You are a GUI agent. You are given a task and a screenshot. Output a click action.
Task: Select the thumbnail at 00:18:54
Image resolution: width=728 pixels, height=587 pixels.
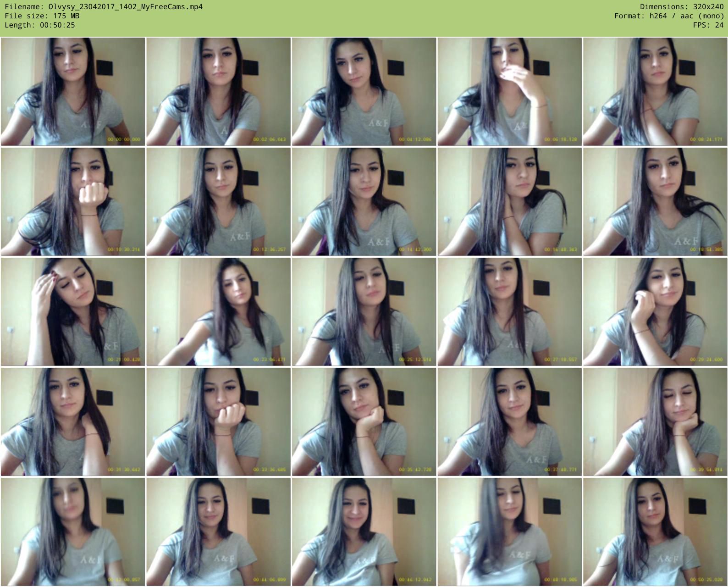tap(655, 202)
